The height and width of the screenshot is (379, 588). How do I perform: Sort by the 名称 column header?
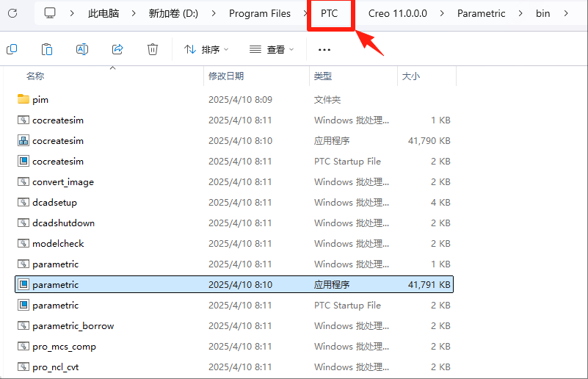pyautogui.click(x=35, y=76)
